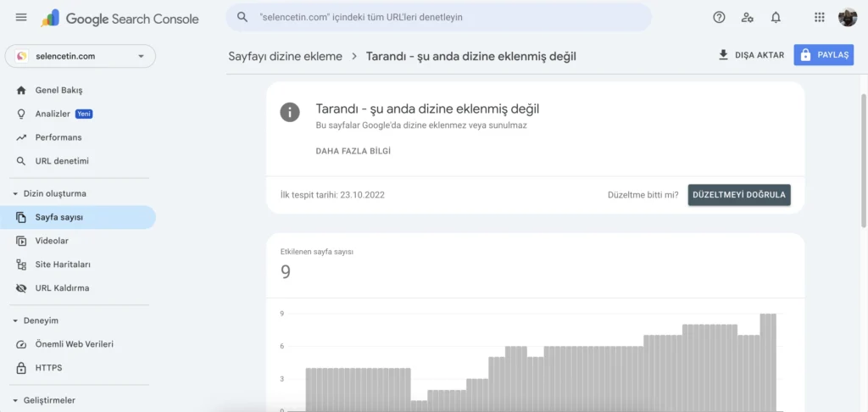
Task: Click the info circle icon in card
Action: (290, 113)
